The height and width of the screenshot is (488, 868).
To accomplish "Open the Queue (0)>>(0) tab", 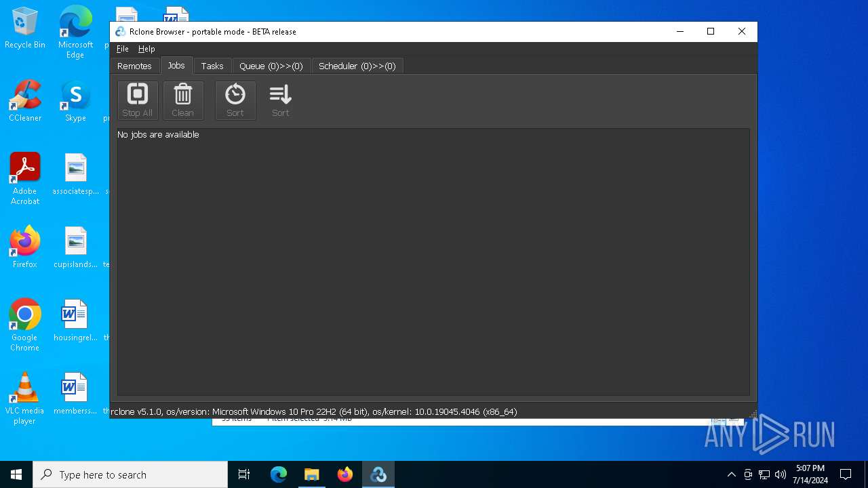I will 271,66.
